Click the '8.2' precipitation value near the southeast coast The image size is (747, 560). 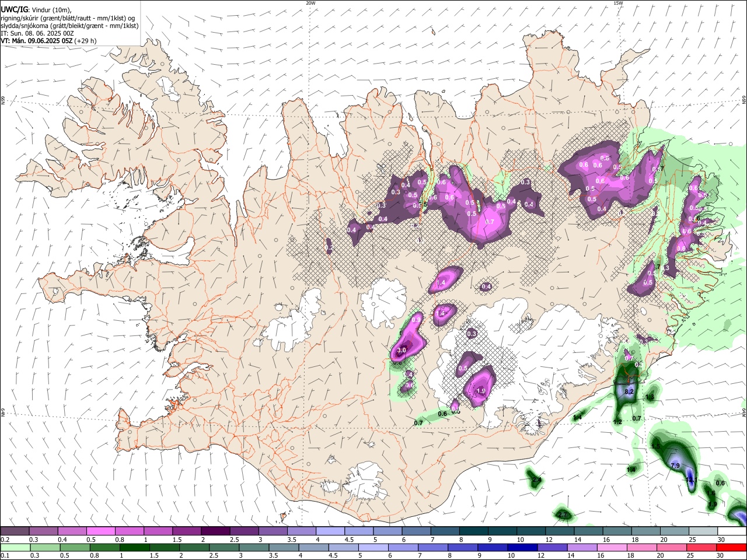click(x=629, y=392)
